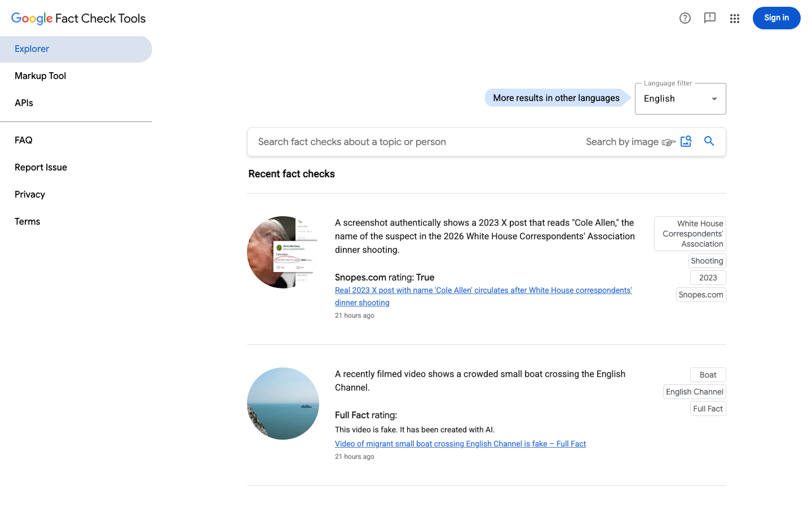Open the Full Fact small boat article link
This screenshot has width=812, height=508.
point(460,444)
